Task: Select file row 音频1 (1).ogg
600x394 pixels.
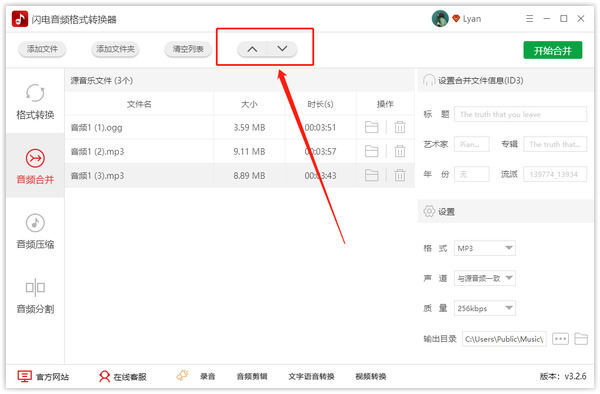Action: (x=240, y=127)
